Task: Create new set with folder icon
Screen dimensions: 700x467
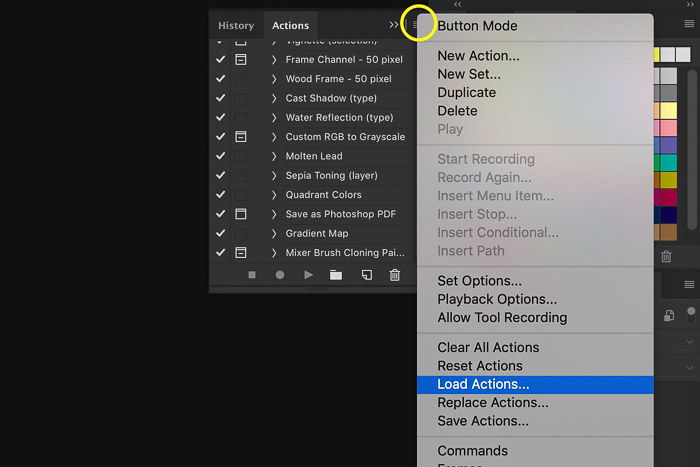Action: [x=336, y=275]
